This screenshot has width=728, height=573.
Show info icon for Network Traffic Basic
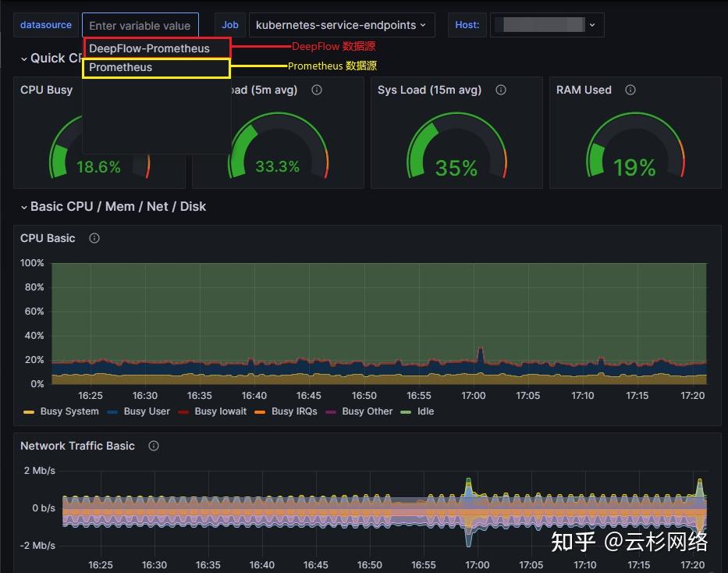(154, 446)
